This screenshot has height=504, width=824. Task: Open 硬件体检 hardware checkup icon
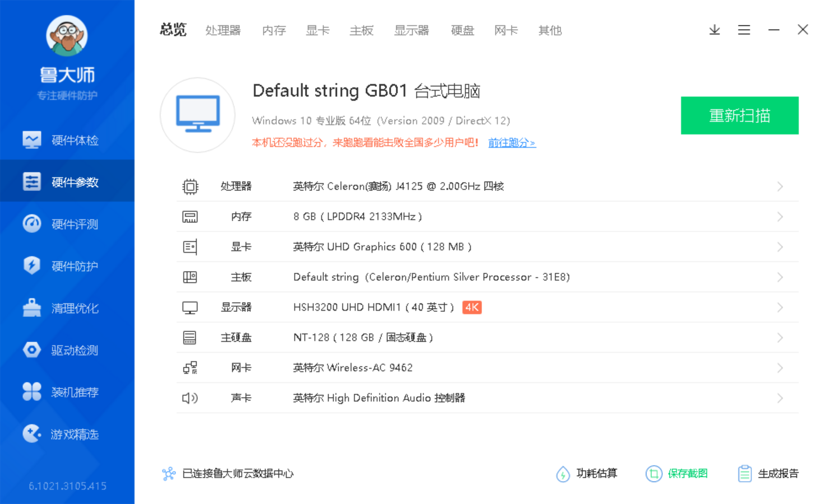click(x=32, y=140)
